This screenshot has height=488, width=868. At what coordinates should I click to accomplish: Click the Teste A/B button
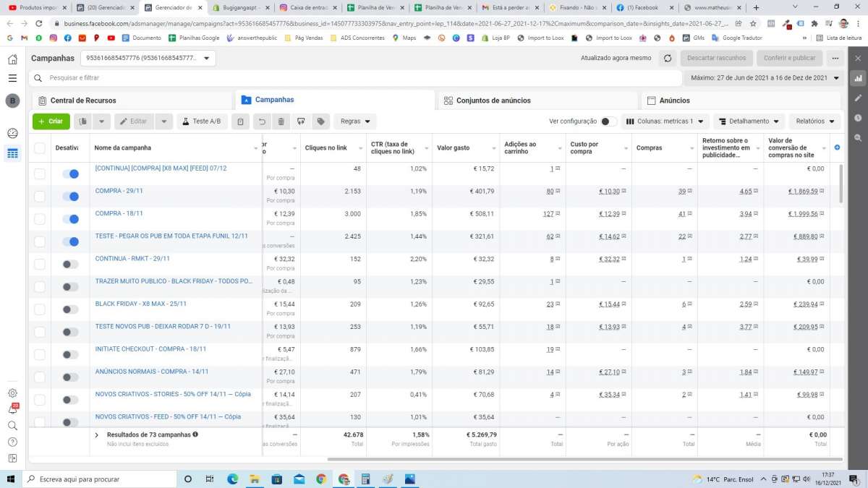(202, 121)
